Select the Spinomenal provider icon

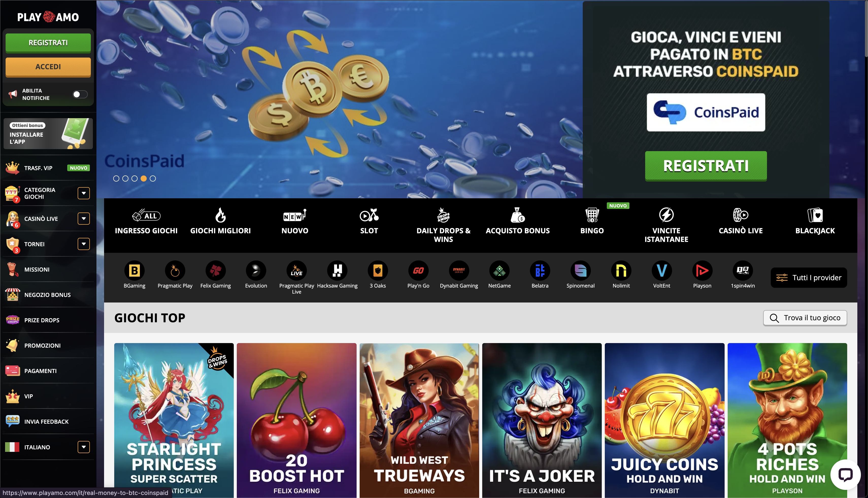(x=580, y=271)
